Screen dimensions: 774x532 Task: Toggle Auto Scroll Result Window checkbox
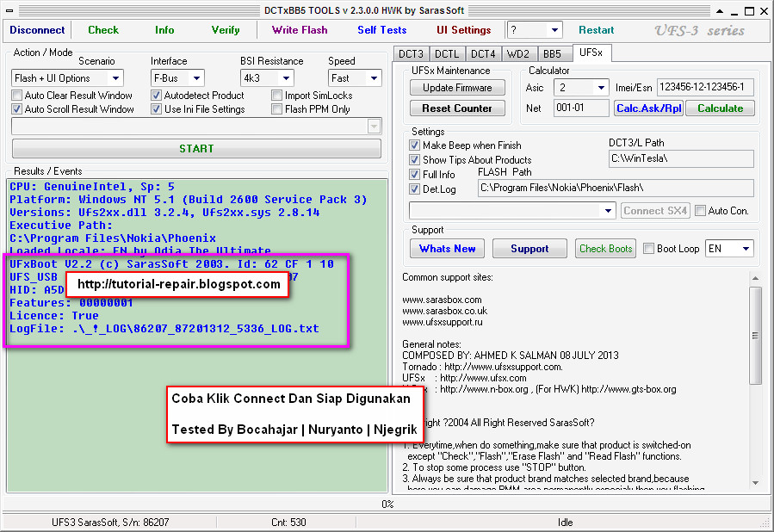click(x=16, y=109)
